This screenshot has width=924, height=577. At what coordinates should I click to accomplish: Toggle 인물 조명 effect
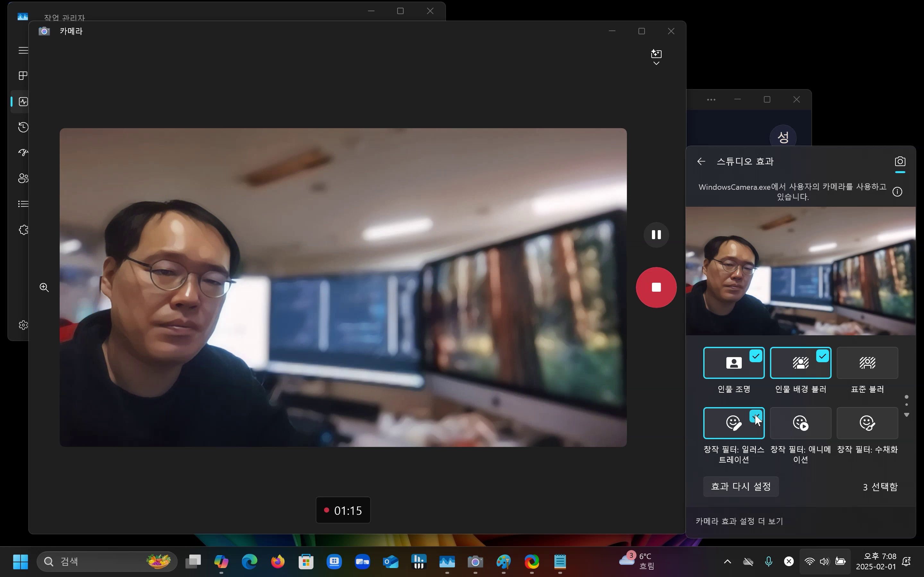click(733, 363)
